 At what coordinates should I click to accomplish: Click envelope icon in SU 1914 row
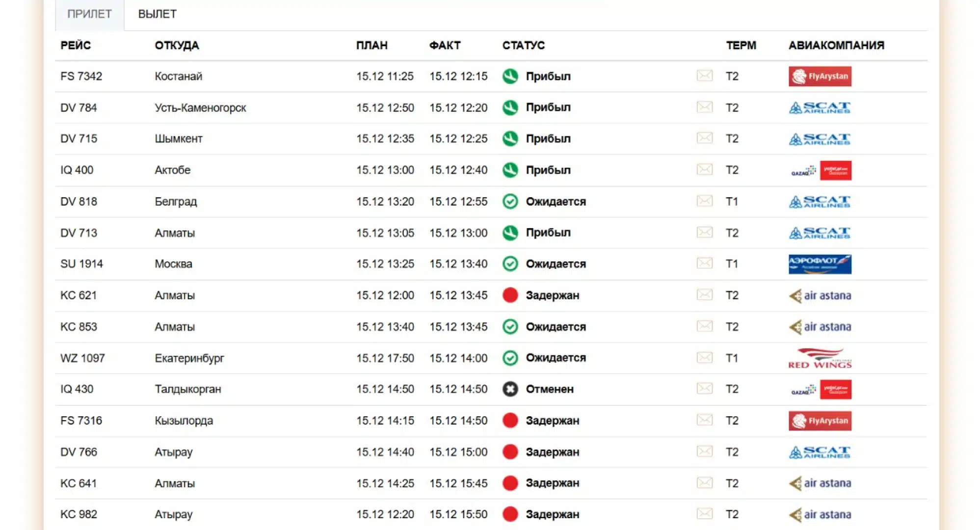[704, 264]
